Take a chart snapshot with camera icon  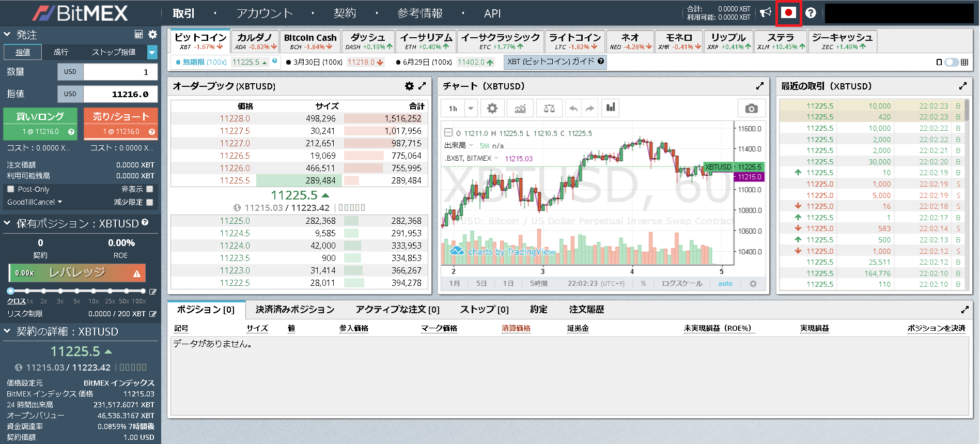(x=751, y=108)
